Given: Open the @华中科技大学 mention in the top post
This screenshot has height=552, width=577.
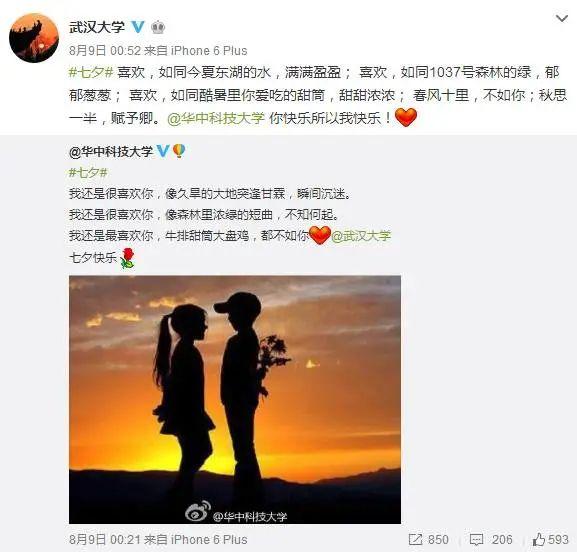Looking at the screenshot, I should pos(216,118).
